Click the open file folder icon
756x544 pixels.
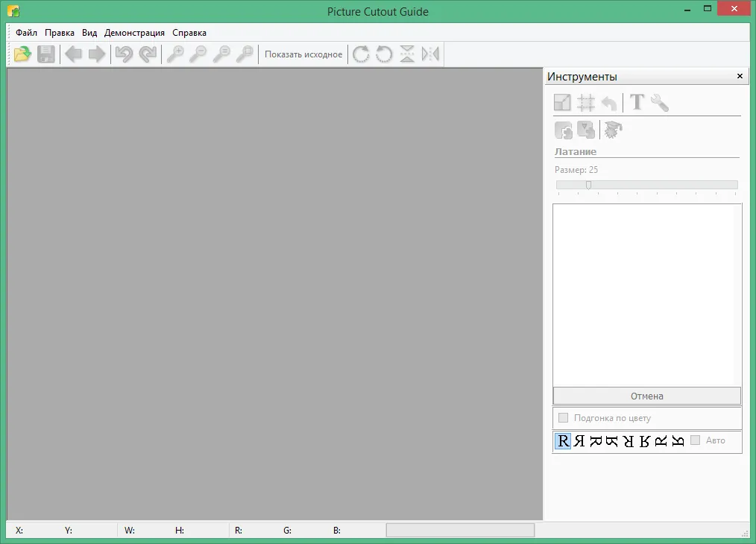point(22,54)
